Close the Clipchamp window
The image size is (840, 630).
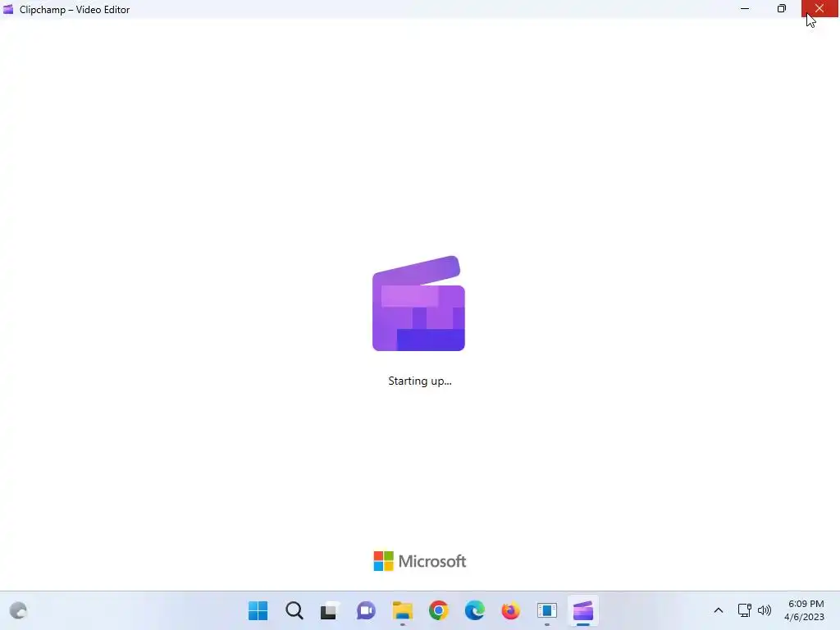(x=819, y=8)
